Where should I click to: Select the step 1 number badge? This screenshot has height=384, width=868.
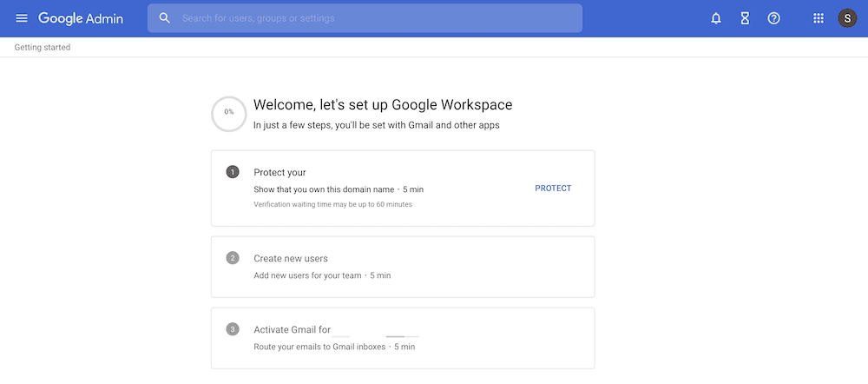tap(233, 172)
